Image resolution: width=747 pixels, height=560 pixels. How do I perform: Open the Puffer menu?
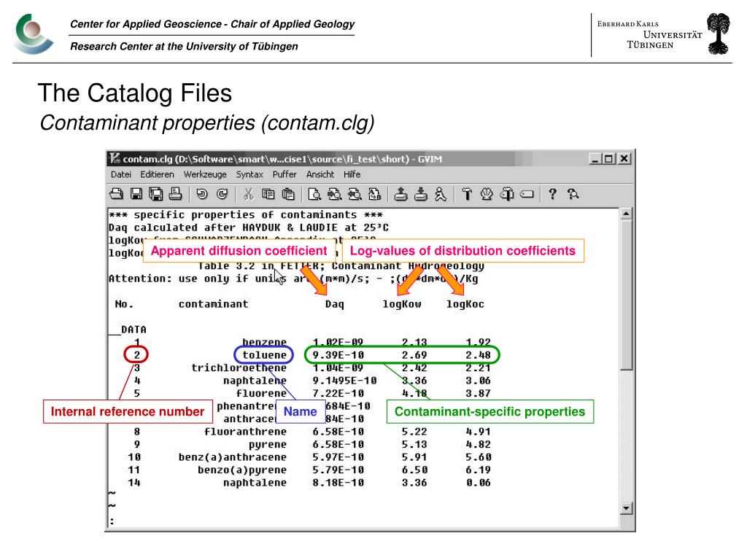(285, 174)
